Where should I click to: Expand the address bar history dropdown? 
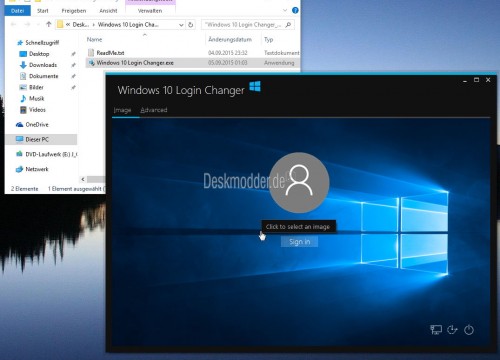181,25
